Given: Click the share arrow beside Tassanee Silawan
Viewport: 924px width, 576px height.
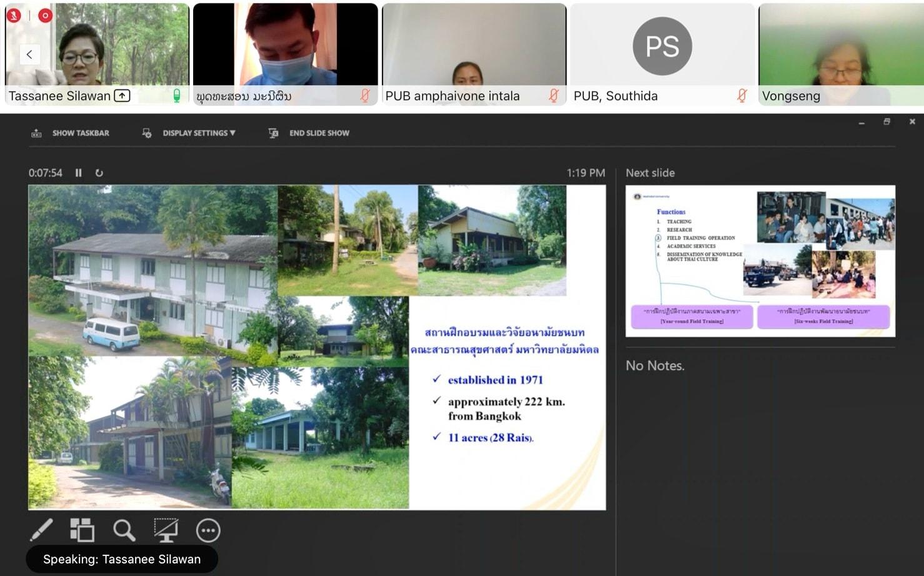Looking at the screenshot, I should click(123, 96).
